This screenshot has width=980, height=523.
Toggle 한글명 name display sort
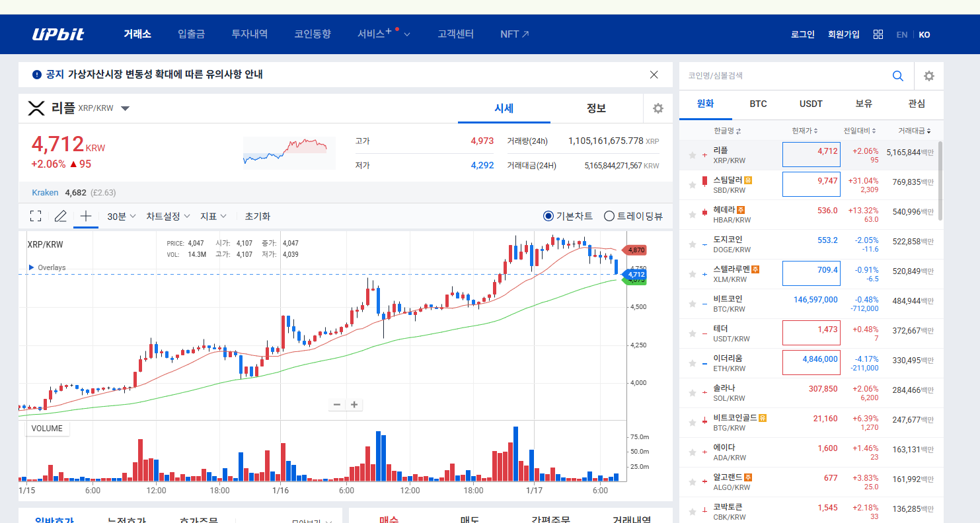728,131
